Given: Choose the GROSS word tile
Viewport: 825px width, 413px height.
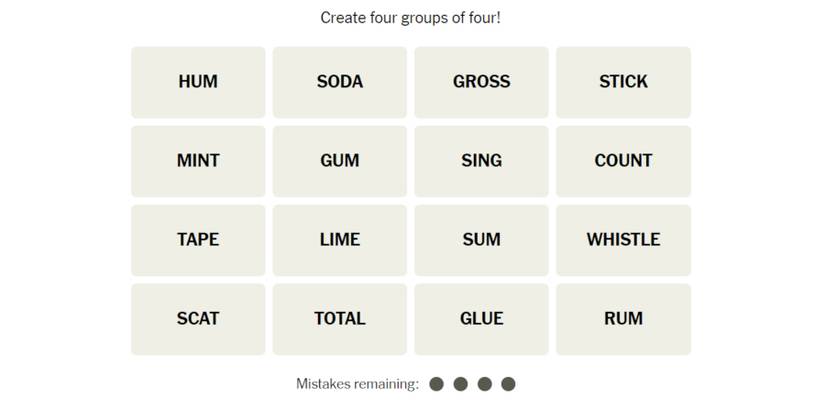Looking at the screenshot, I should click(x=481, y=82).
